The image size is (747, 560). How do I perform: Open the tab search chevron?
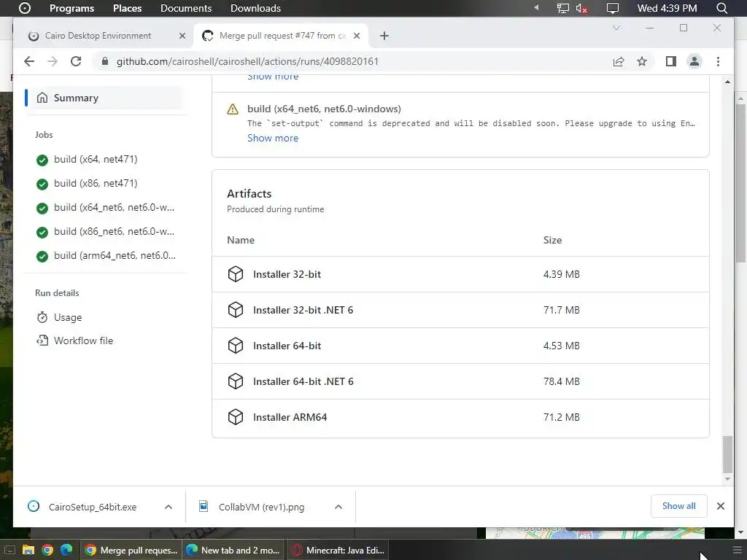pos(616,28)
